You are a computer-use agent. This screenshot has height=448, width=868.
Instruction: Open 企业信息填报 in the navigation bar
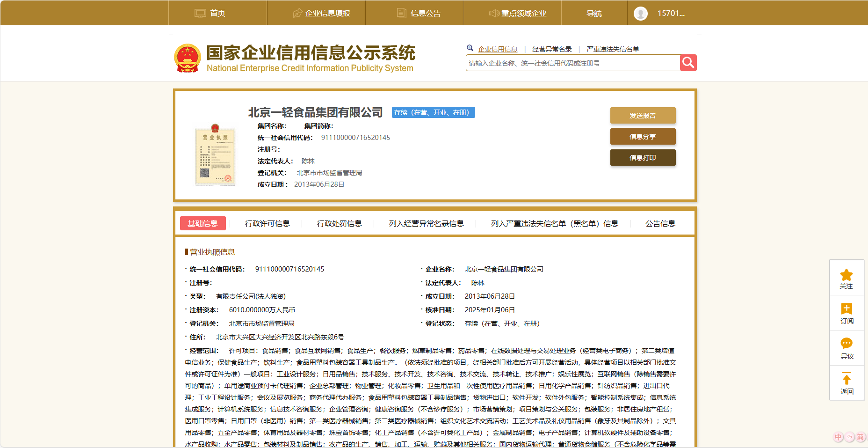pyautogui.click(x=327, y=13)
